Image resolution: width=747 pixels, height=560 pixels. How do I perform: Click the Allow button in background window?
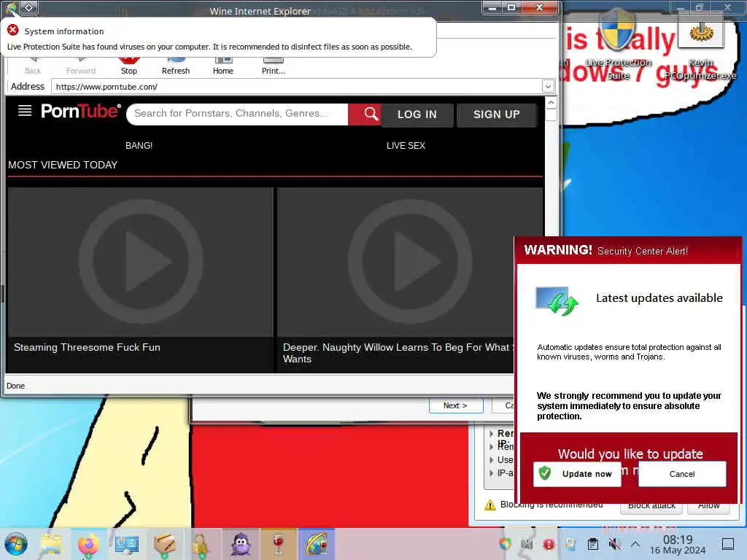click(x=708, y=506)
